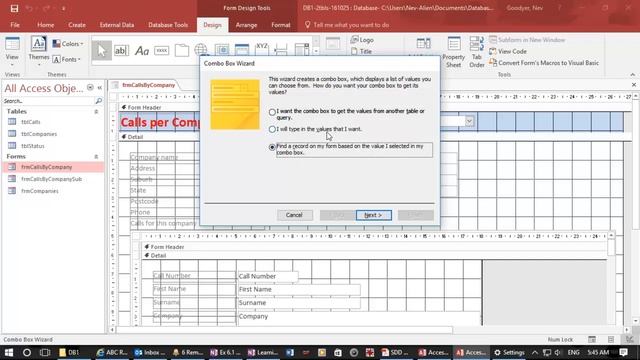Expand the Fonts dropdown
Screen dimensions: 640x360
pos(67,60)
